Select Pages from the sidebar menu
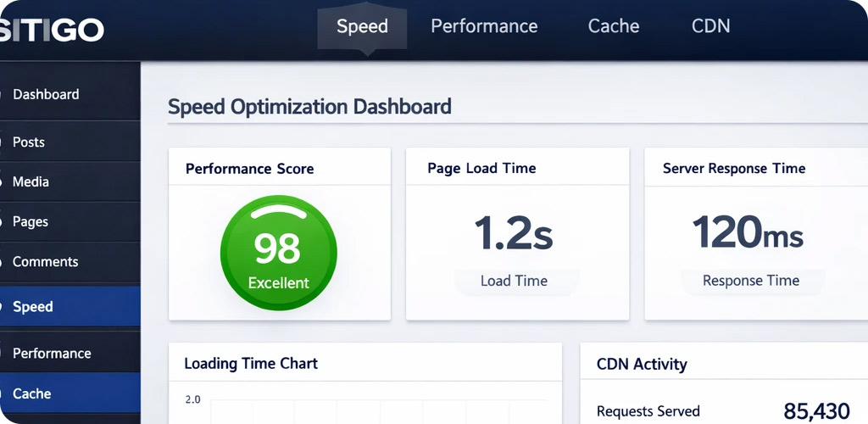The height and width of the screenshot is (424, 868). (31, 221)
